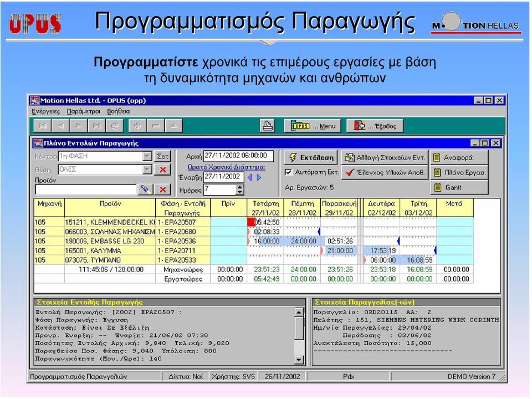Increase Ημέρες with spinner up arrow
The width and height of the screenshot is (532, 399).
click(240, 187)
